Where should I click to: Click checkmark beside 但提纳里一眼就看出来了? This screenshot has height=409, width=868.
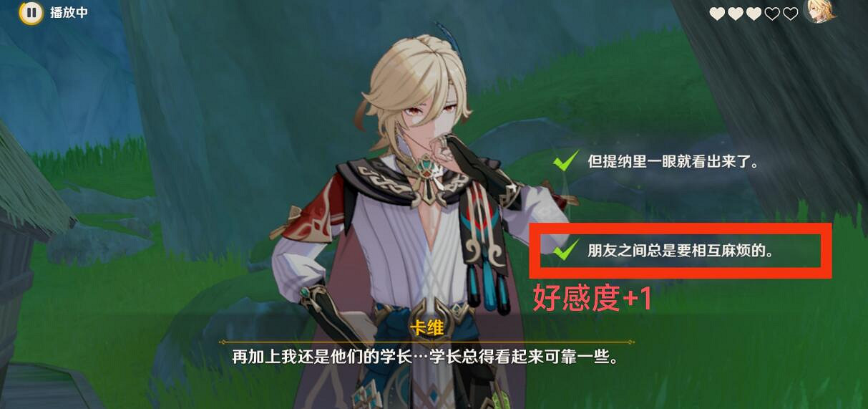tap(567, 160)
